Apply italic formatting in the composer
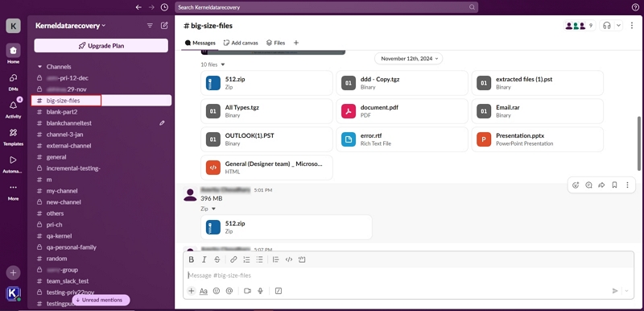This screenshot has width=644, height=311. 204,259
